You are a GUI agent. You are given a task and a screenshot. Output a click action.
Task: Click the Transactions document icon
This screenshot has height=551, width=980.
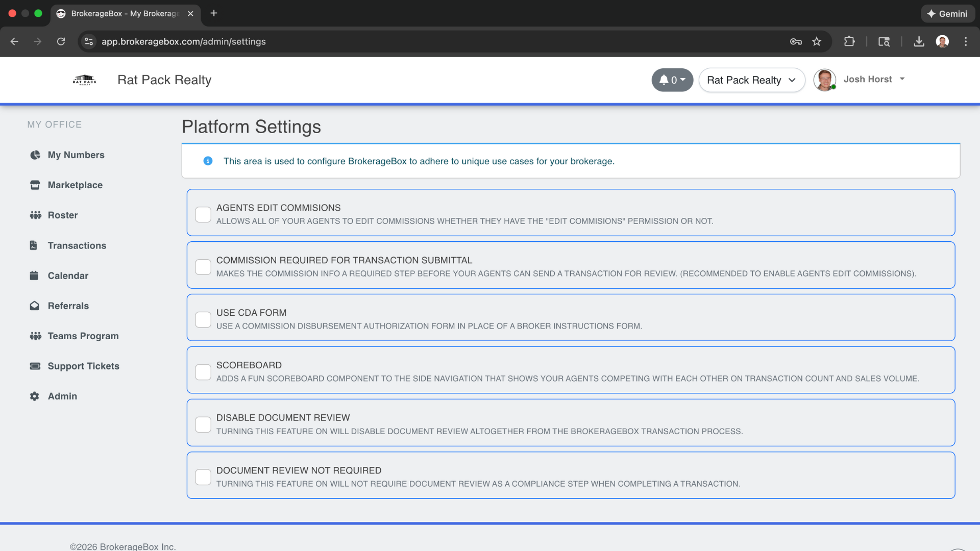click(x=34, y=245)
